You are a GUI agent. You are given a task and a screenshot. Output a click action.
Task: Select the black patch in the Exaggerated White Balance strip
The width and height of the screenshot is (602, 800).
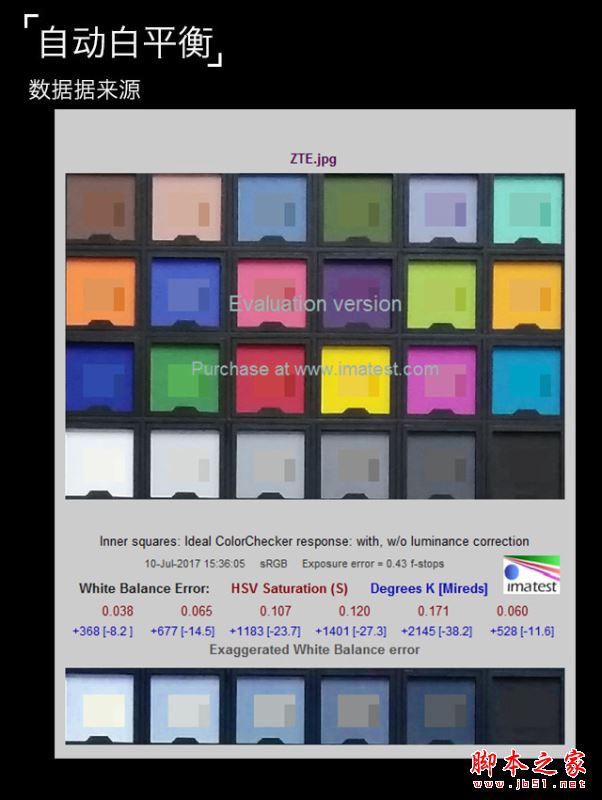tap(525, 709)
